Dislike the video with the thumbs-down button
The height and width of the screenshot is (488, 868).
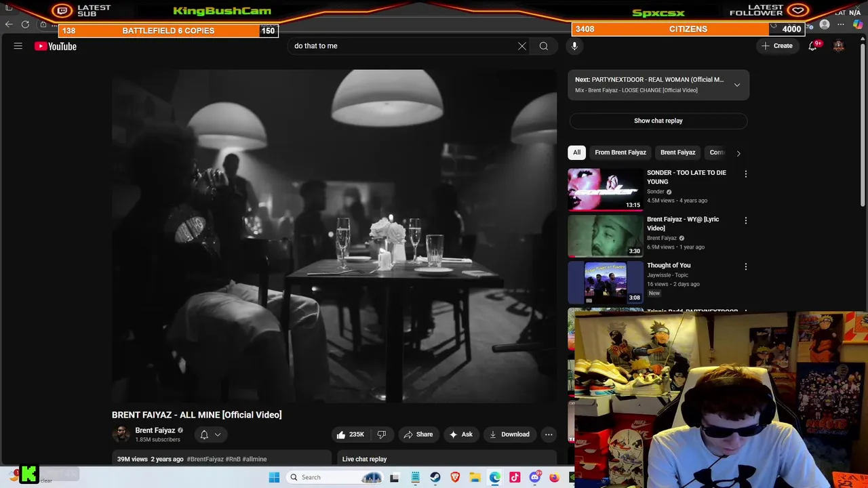point(382,434)
